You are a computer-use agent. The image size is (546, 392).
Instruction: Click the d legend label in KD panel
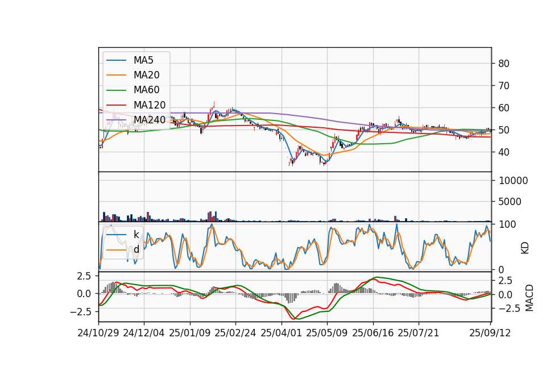coord(136,249)
